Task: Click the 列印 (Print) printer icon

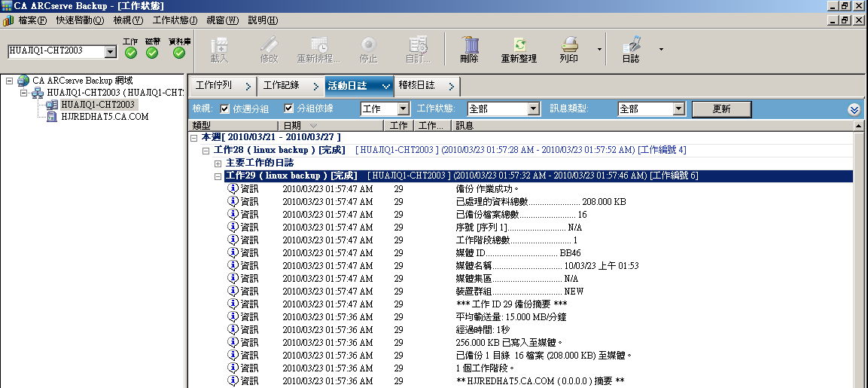Action: click(x=569, y=45)
